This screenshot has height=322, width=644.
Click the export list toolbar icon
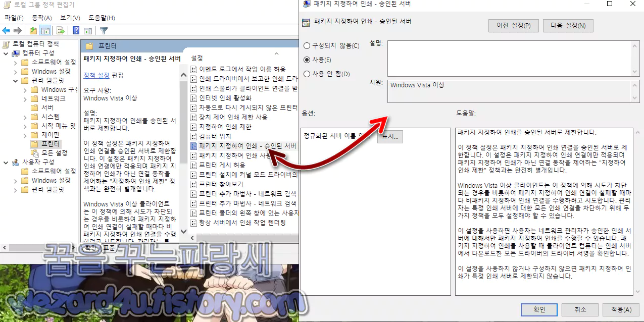[60, 30]
